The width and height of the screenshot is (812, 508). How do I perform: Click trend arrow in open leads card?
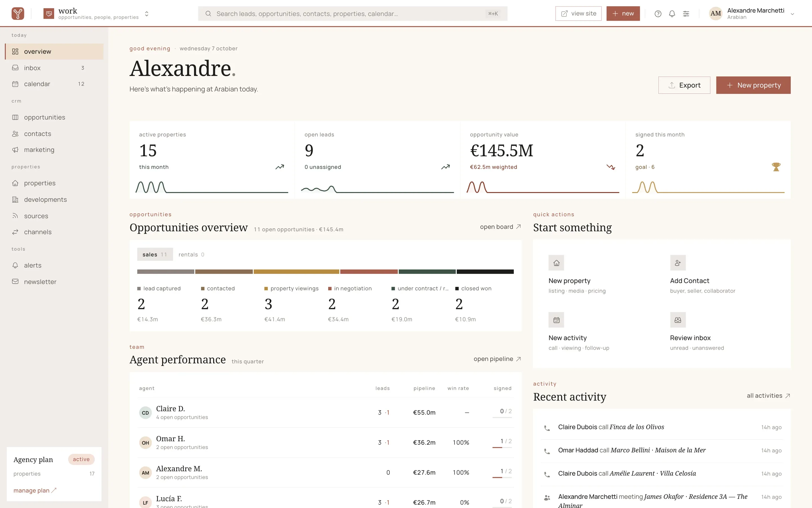[x=445, y=167]
